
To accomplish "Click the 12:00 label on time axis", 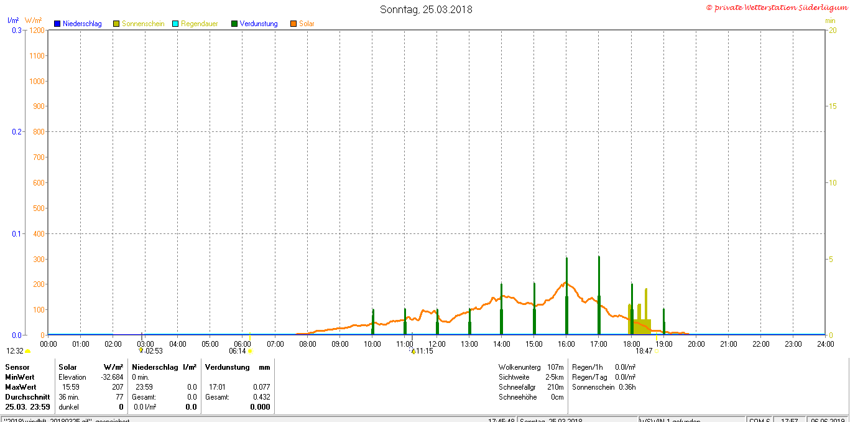I will pyautogui.click(x=437, y=344).
